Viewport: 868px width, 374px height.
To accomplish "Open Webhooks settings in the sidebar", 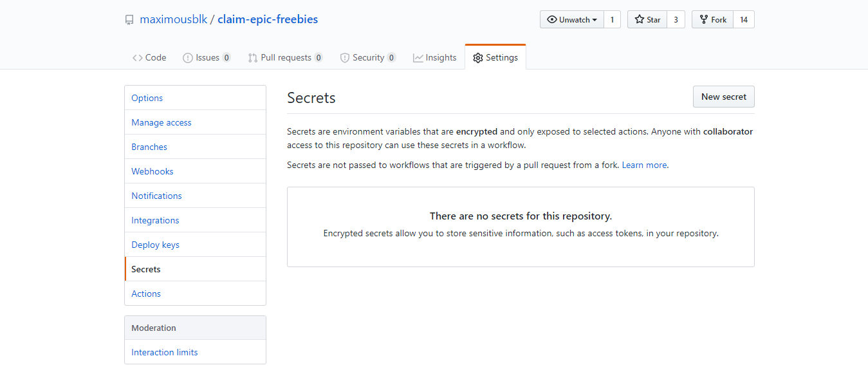I will (x=196, y=171).
